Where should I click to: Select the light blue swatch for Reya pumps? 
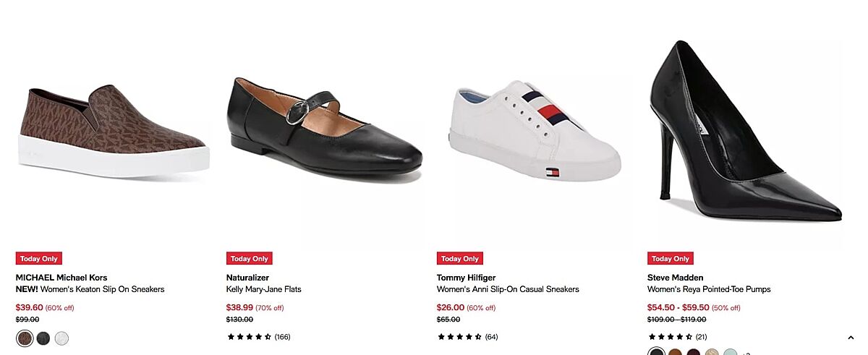(731, 352)
